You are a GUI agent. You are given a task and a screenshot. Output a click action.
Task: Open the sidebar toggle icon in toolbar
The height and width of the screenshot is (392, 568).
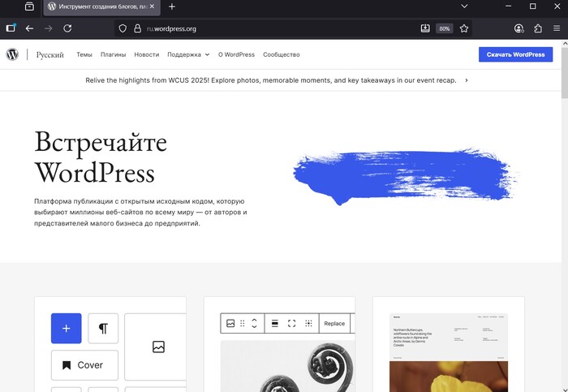click(x=11, y=28)
